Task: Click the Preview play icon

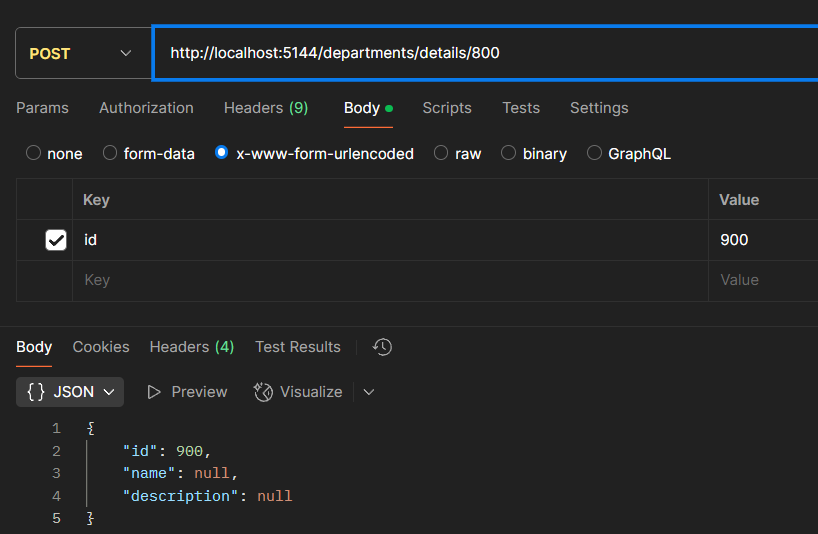Action: click(154, 392)
